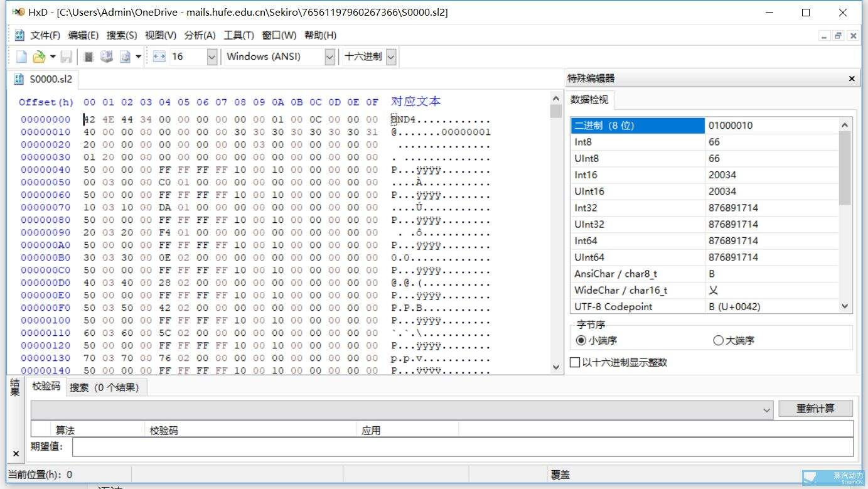
Task: Enable 以十六进制显示整数 checkbox
Action: [x=574, y=362]
